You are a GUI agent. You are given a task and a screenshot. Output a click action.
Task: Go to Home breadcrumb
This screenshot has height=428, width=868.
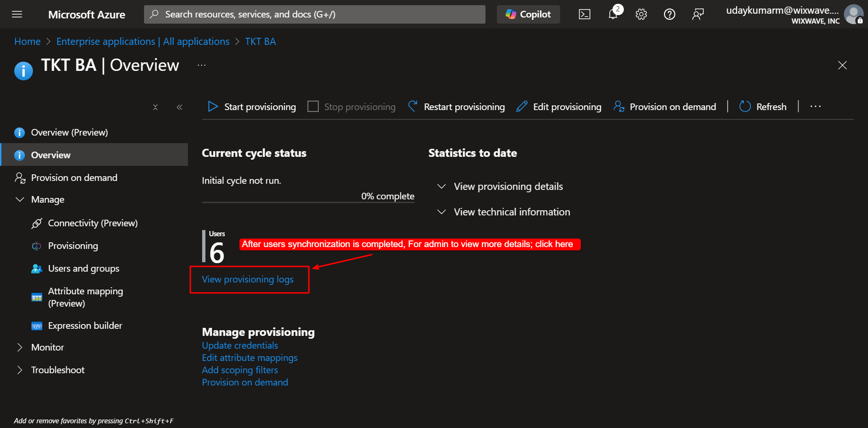tap(27, 42)
